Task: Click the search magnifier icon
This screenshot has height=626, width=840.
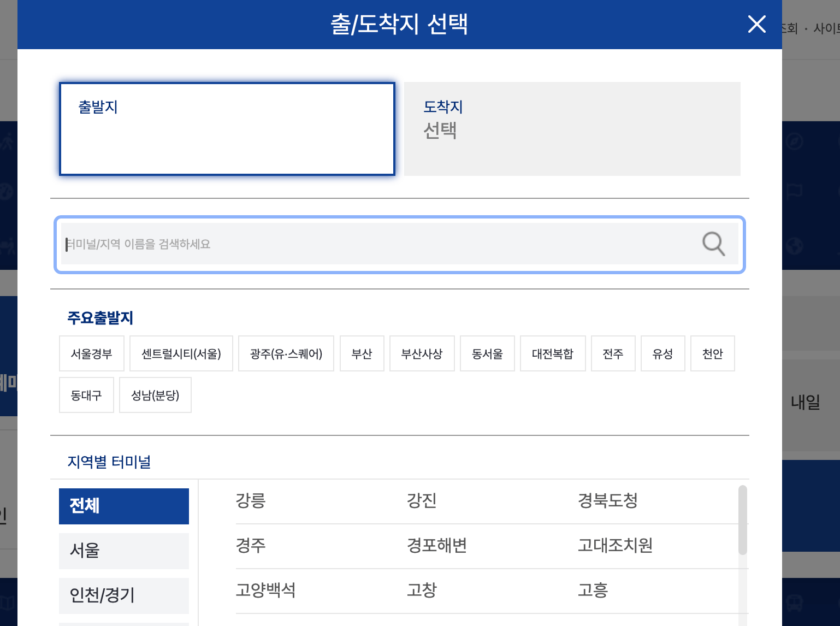Action: [713, 244]
